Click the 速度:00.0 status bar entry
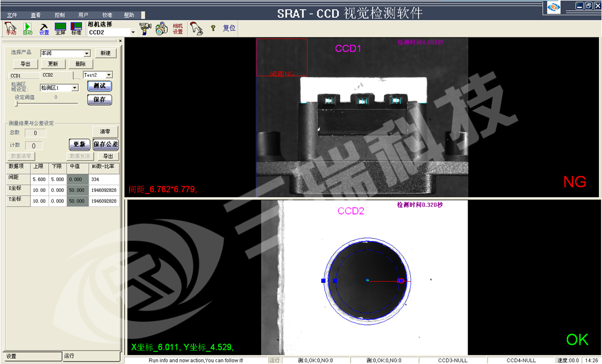 pyautogui.click(x=568, y=360)
